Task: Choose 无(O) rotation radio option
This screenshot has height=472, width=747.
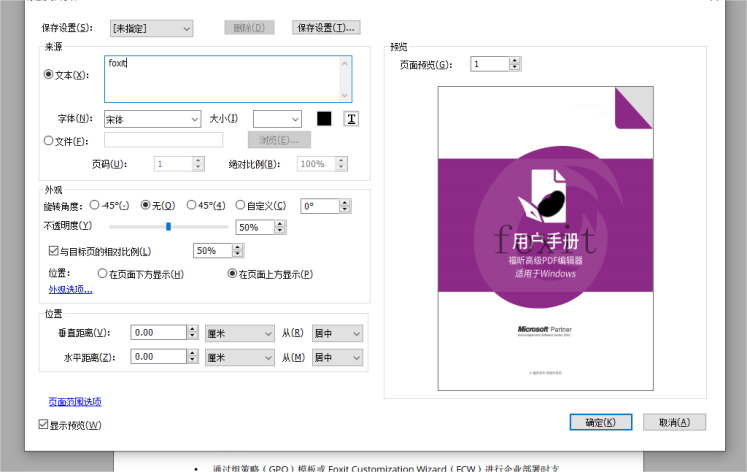Action: [145, 205]
